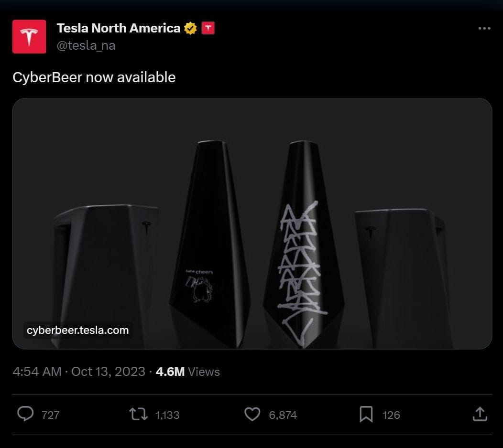Image resolution: width=503 pixels, height=448 pixels.
Task: Click the retweet arrows icon
Action: click(x=139, y=415)
